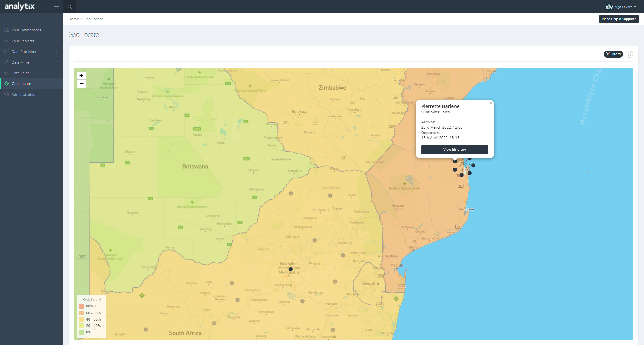This screenshot has width=644, height=345.
Task: Click Maputo city label on map
Action: coord(397,265)
